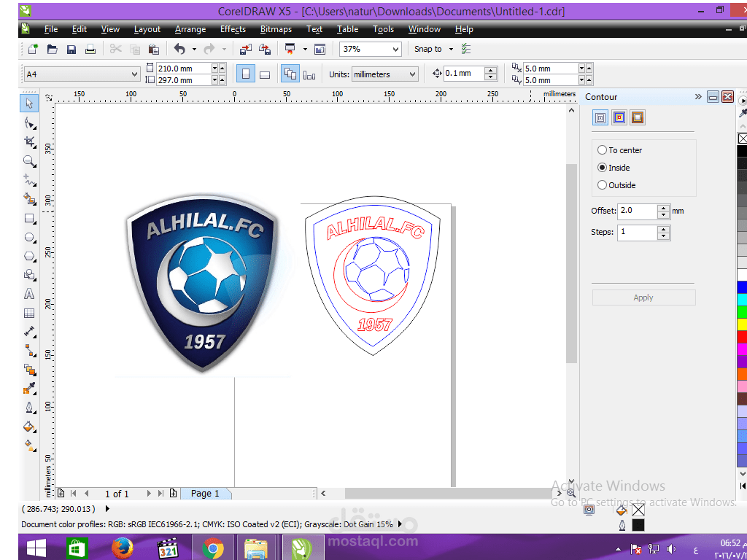Select the Table tool
The height and width of the screenshot is (560, 747).
pos(29,313)
